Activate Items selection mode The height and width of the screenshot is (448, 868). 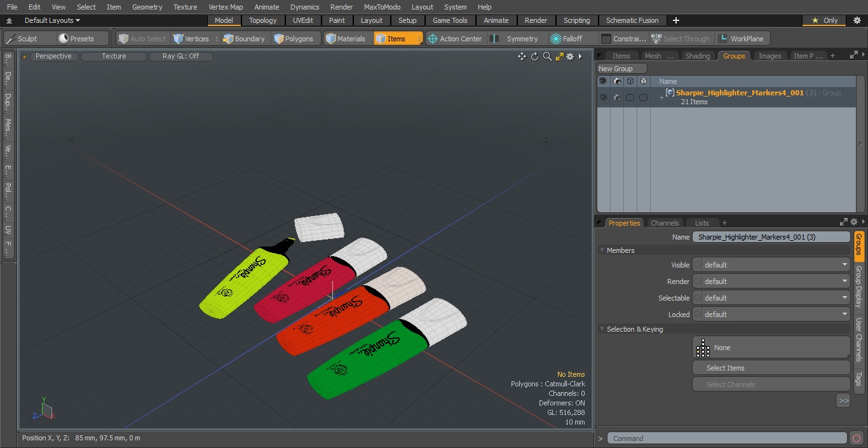click(398, 39)
